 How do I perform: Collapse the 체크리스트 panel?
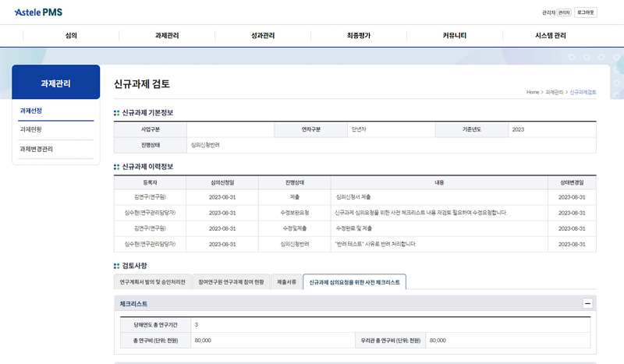(x=587, y=303)
